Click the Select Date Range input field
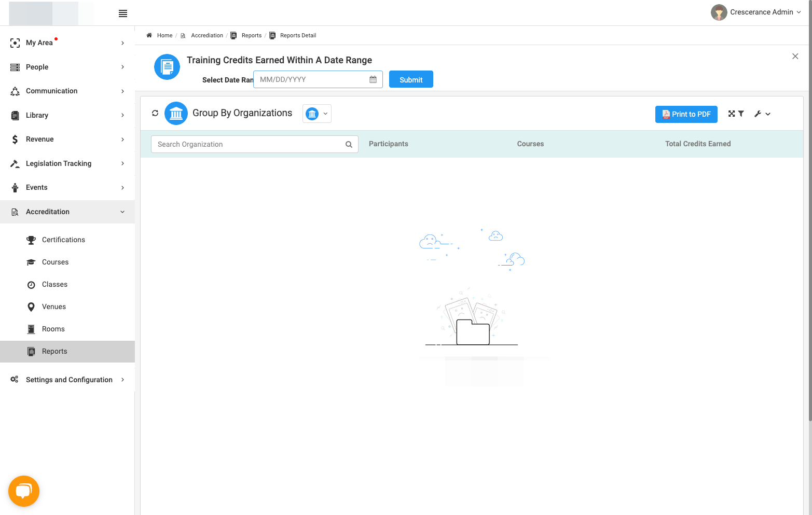This screenshot has height=515, width=812. point(318,79)
